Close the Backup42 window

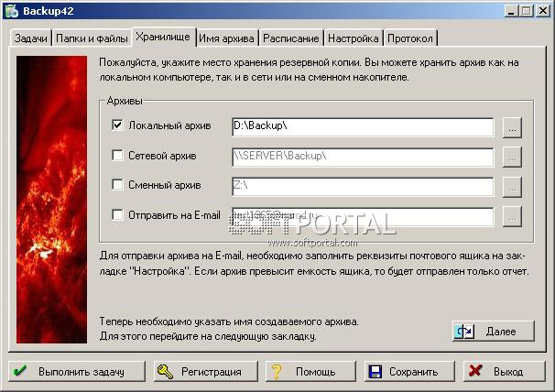click(x=542, y=11)
